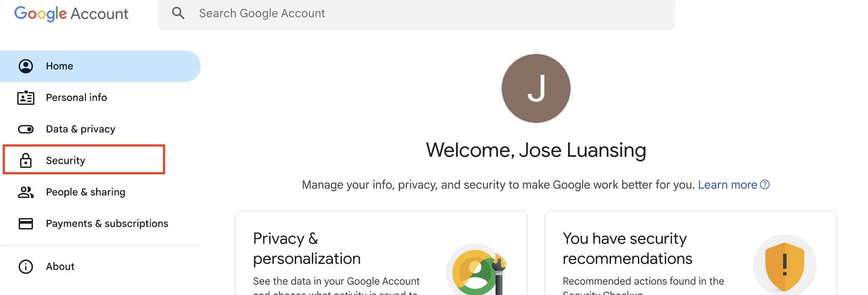
Task: Open the Google Account logo link
Action: tap(71, 13)
